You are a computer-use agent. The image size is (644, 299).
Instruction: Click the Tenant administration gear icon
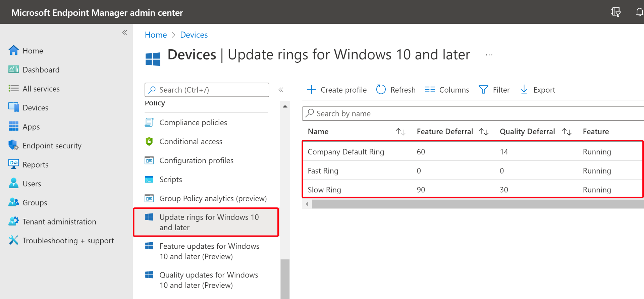click(13, 221)
